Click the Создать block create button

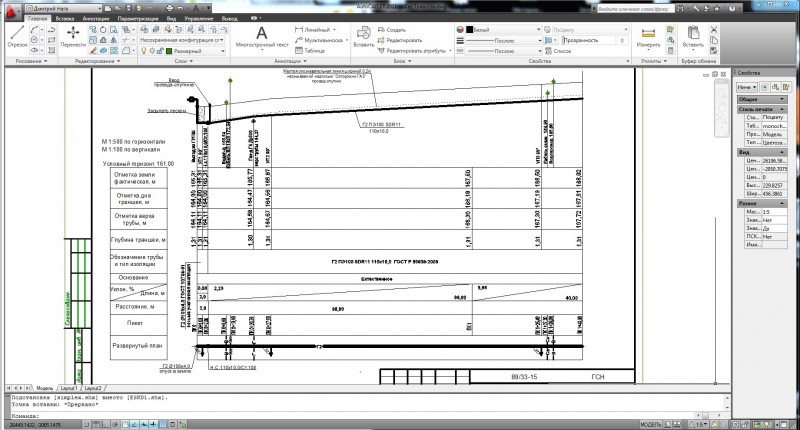point(392,30)
